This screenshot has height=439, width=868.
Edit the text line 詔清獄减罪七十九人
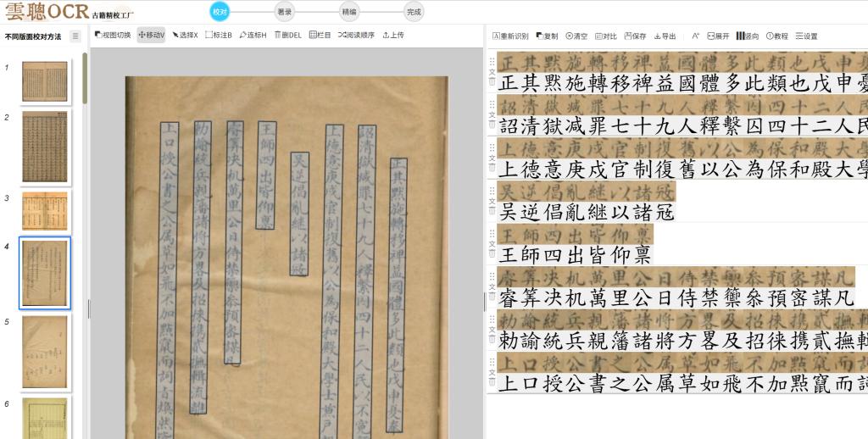click(x=682, y=126)
